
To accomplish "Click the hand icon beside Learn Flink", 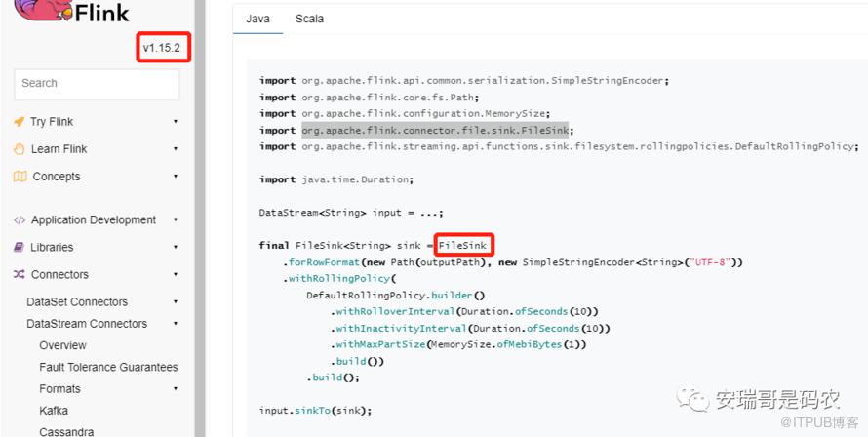I will [x=20, y=149].
